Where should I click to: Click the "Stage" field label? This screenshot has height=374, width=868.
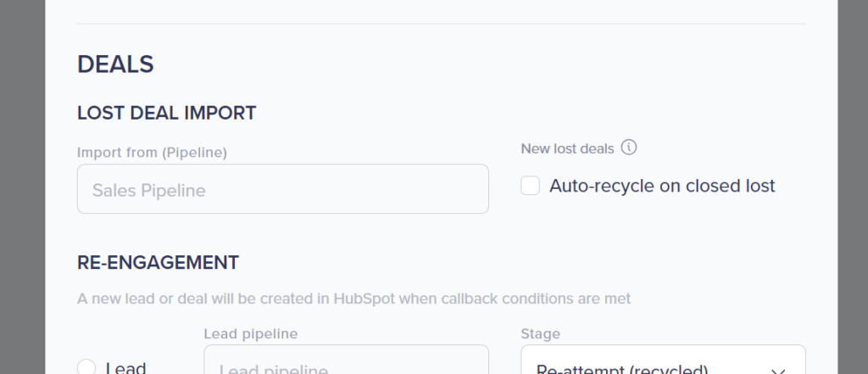coord(540,334)
